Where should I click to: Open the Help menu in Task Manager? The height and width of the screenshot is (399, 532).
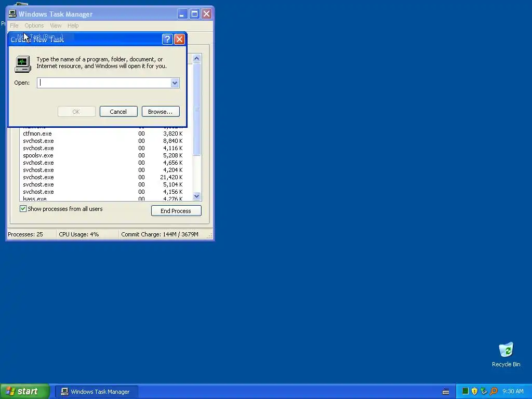coord(73,25)
